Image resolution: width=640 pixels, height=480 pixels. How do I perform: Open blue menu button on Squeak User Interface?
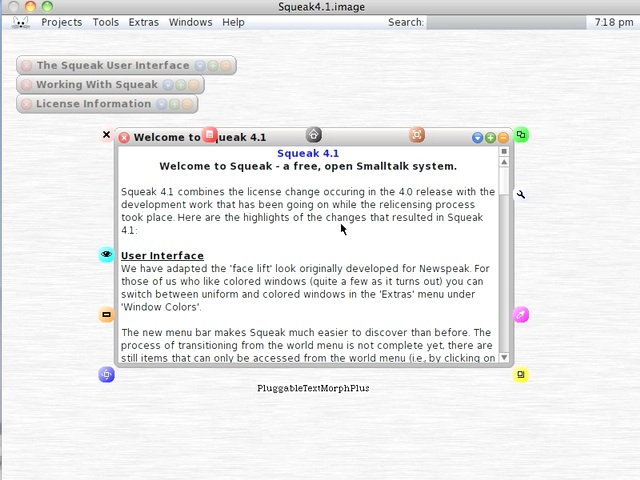point(200,66)
